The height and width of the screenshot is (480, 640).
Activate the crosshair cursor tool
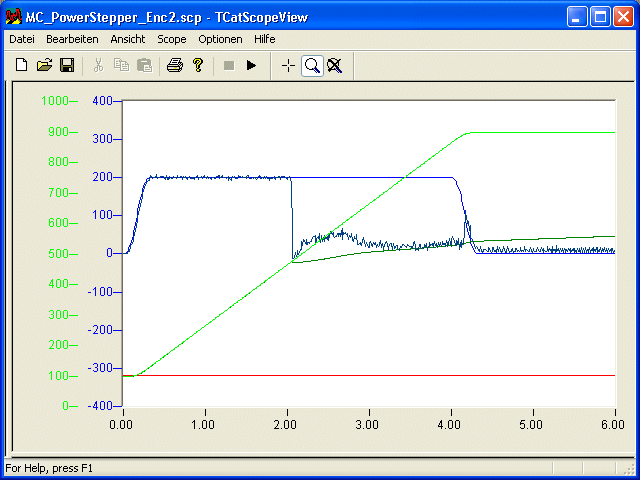289,66
